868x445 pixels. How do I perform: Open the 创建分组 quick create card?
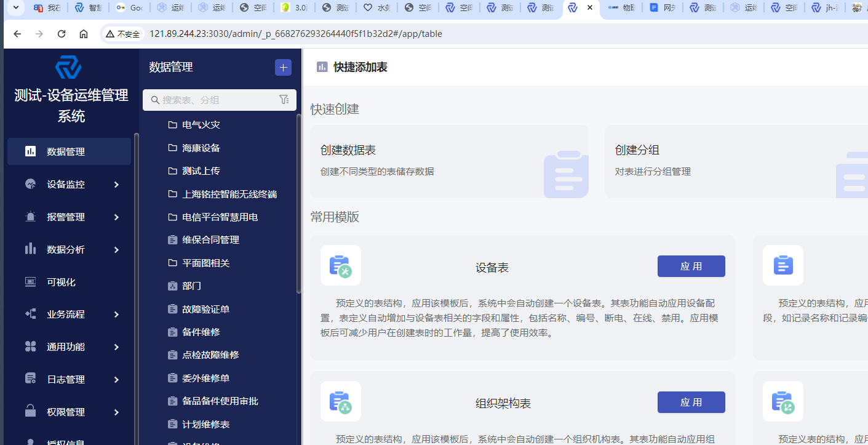736,162
